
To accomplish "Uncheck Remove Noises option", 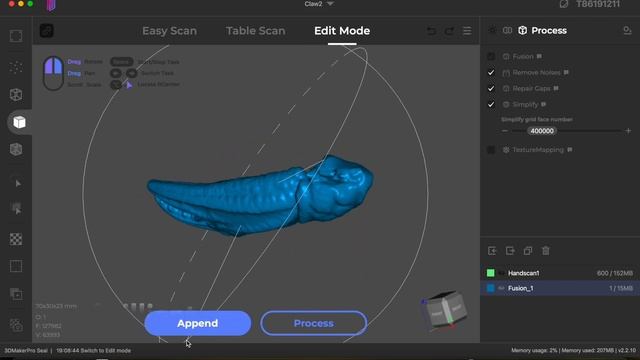I will tap(491, 73).
